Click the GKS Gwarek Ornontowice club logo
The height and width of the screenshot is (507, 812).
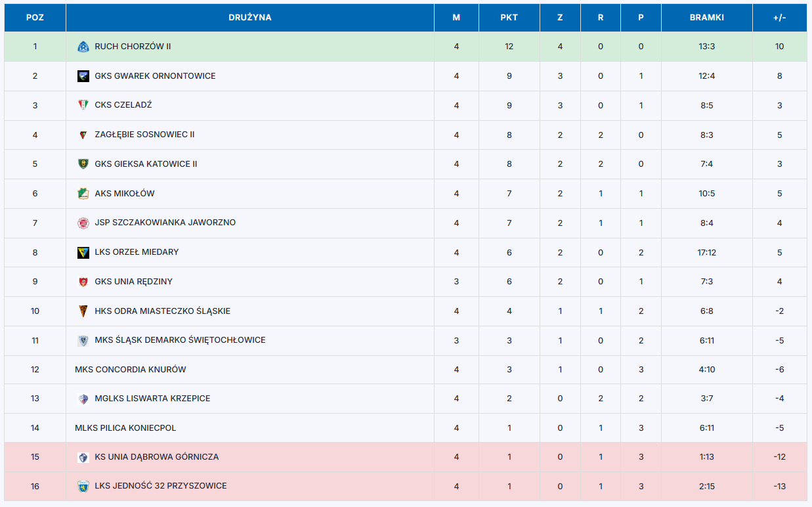tap(83, 76)
